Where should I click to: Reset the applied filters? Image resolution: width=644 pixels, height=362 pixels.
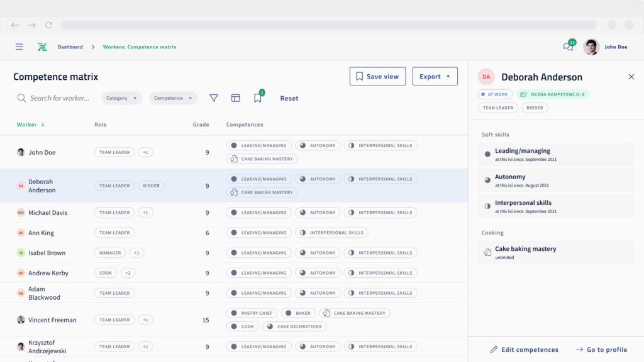pyautogui.click(x=289, y=98)
